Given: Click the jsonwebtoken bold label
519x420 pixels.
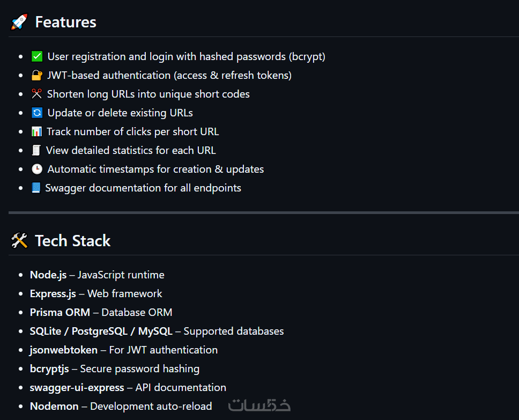Looking at the screenshot, I should (64, 350).
